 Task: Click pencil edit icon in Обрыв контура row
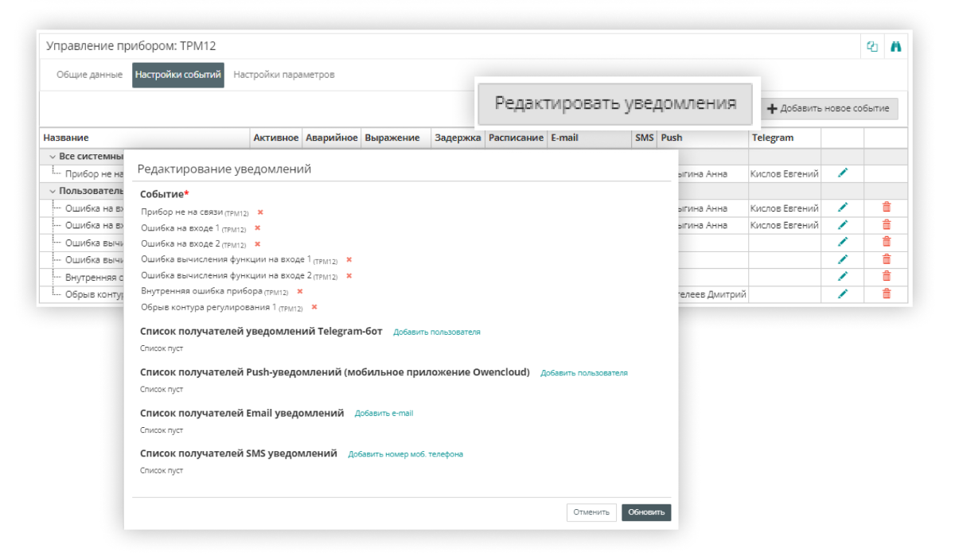coord(843,294)
